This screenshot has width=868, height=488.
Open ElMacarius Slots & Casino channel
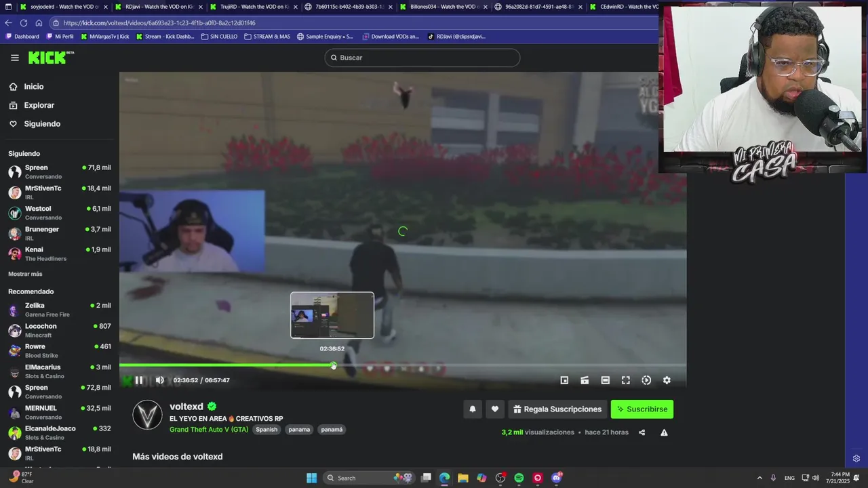pos(60,371)
